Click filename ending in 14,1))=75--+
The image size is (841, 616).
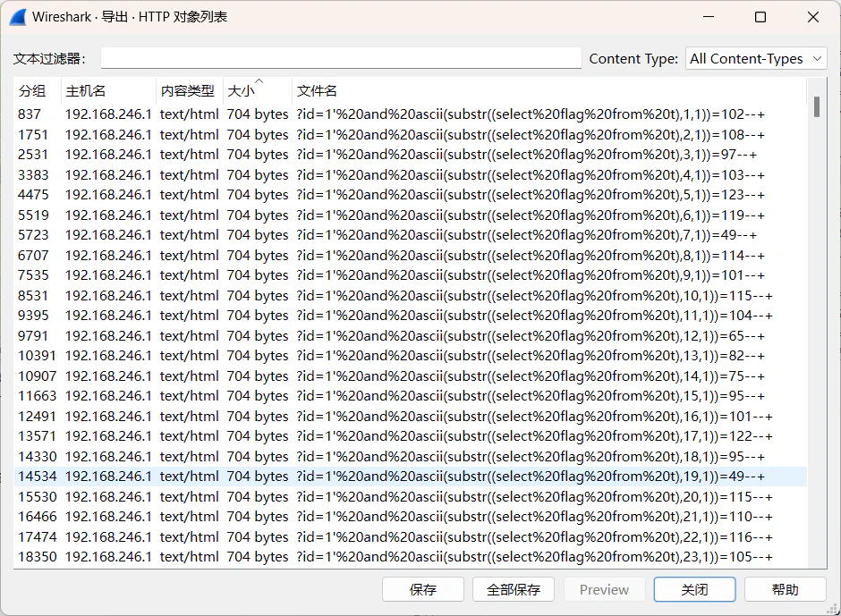(x=531, y=376)
